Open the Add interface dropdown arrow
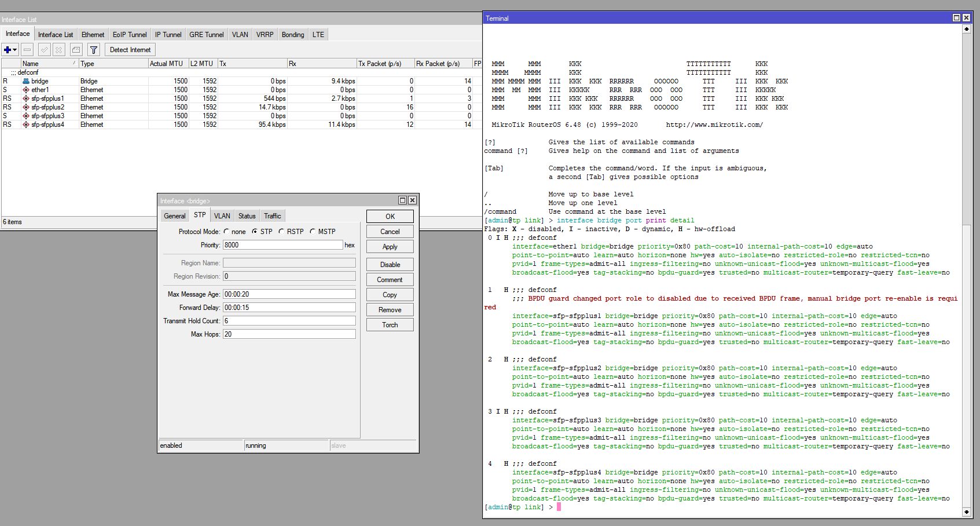The image size is (980, 526). pyautogui.click(x=15, y=50)
